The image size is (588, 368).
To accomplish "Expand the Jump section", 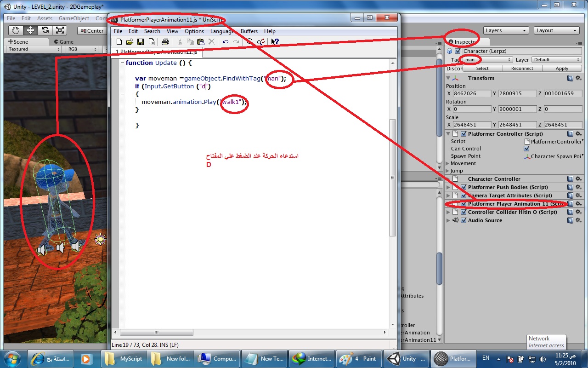I will point(448,171).
